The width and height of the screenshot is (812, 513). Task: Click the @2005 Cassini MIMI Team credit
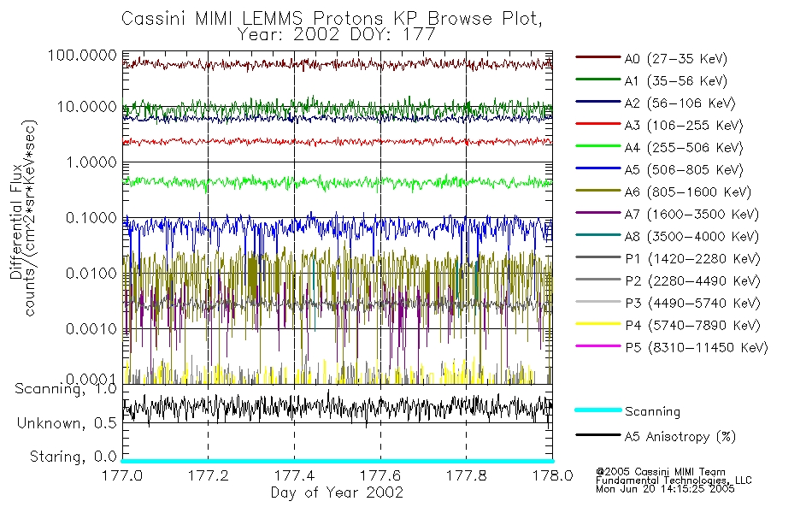[x=661, y=472]
